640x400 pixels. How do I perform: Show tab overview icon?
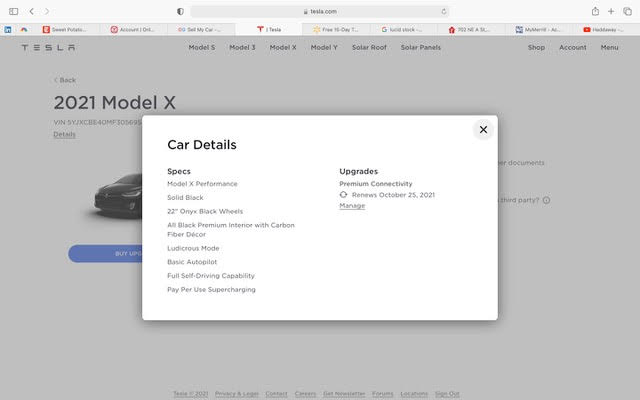[x=627, y=11]
